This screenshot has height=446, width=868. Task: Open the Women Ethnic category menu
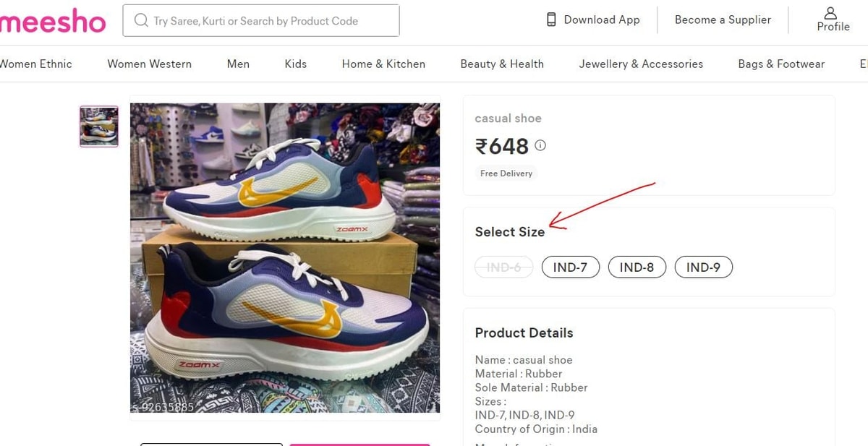(x=36, y=64)
